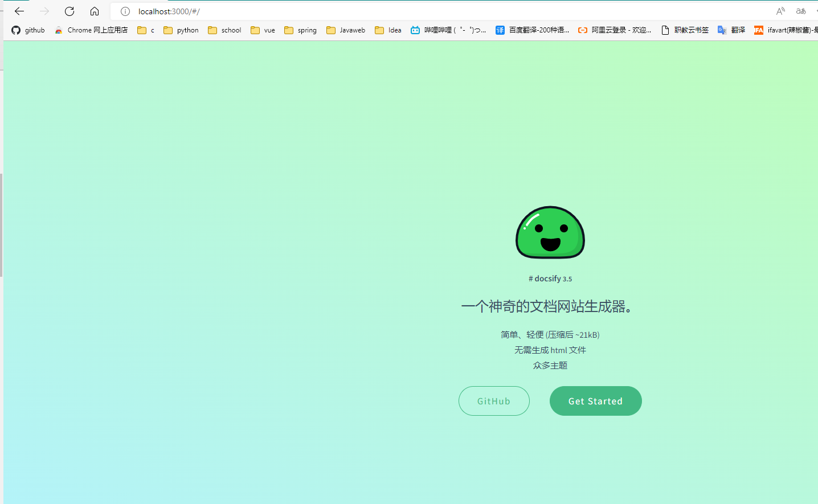Click the green docsify mascot logo
This screenshot has height=504, width=818.
point(550,232)
